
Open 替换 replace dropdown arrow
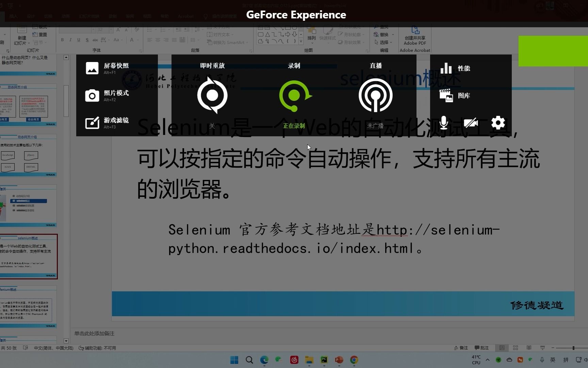(393, 35)
